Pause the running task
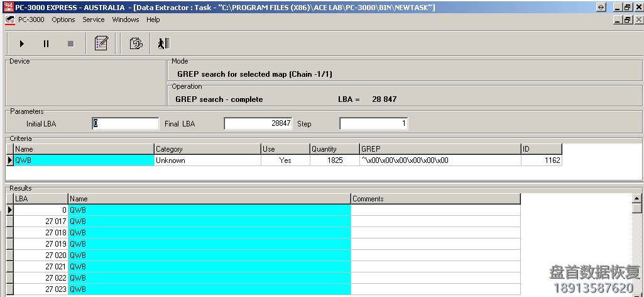This screenshot has width=644, height=297. (x=46, y=44)
